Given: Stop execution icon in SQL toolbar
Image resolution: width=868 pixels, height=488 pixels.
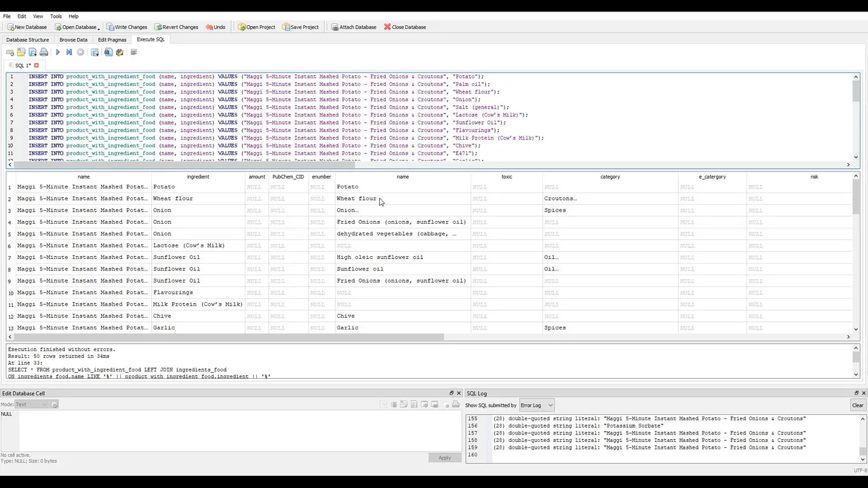Looking at the screenshot, I should click(80, 52).
